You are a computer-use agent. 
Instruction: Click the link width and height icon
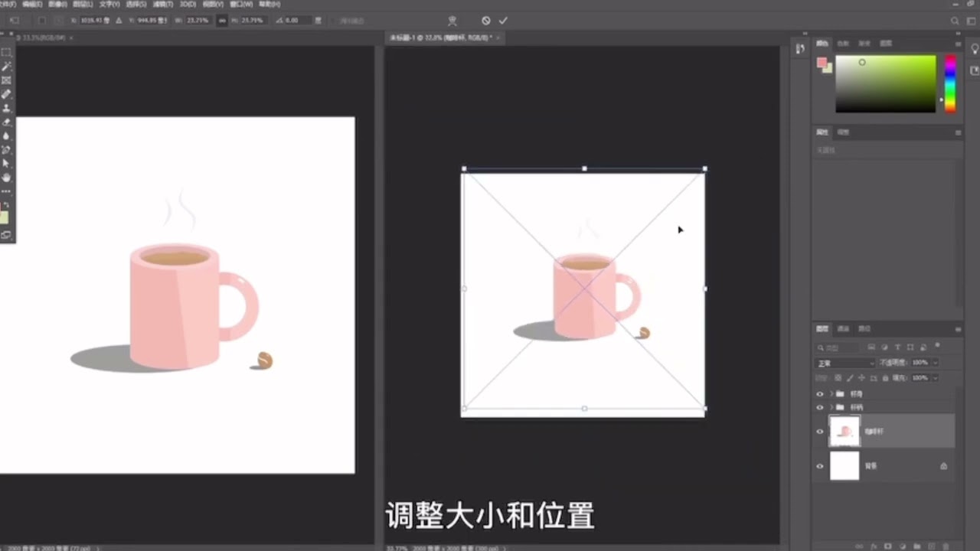(222, 21)
